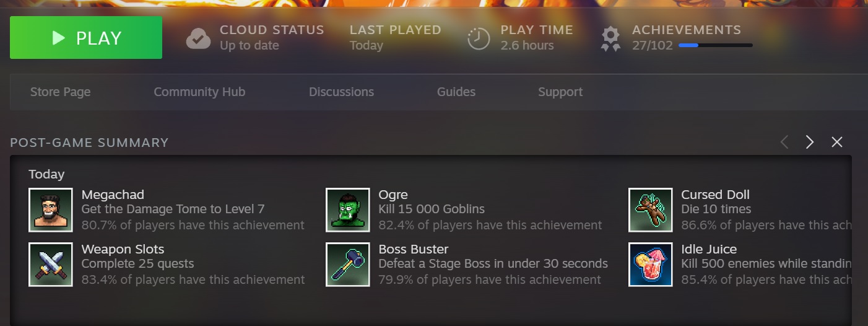868x326 pixels.
Task: Dismiss the post-game summary panel
Action: [x=837, y=143]
